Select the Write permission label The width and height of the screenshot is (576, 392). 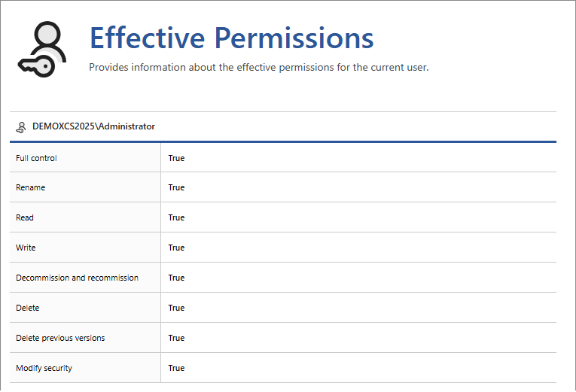click(x=26, y=248)
